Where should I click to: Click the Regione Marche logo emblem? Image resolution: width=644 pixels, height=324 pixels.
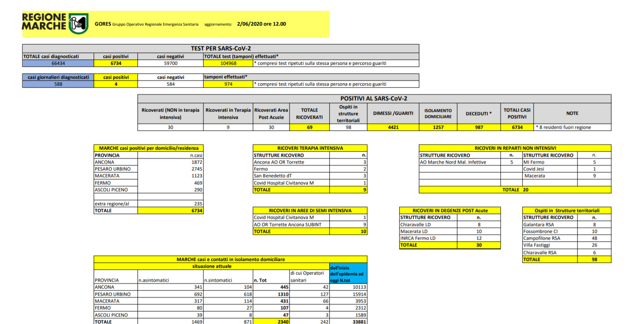[x=78, y=24]
